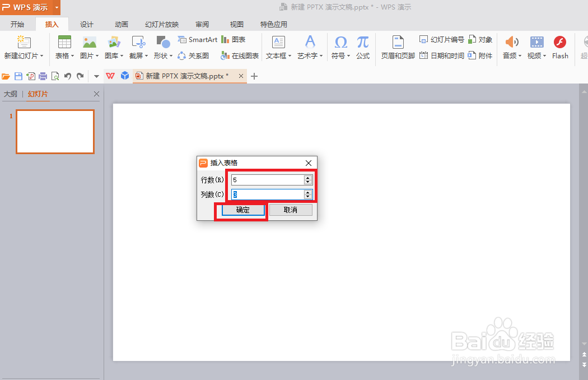Click the Export to PDF icon in quick toolbar
Screen dimensions: 588x380
click(31, 76)
